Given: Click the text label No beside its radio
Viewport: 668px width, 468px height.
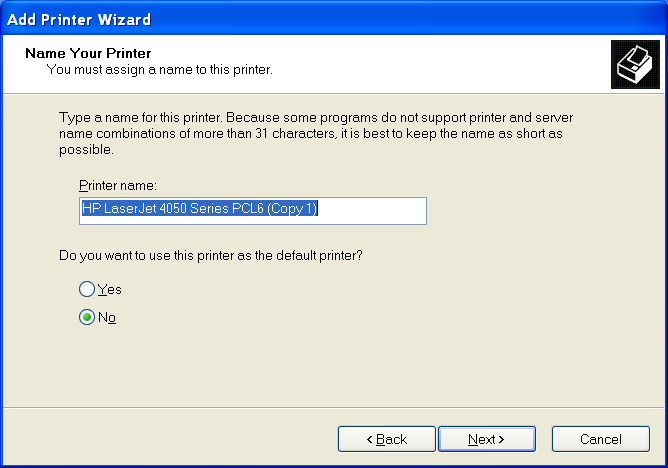Looking at the screenshot, I should coord(107,317).
